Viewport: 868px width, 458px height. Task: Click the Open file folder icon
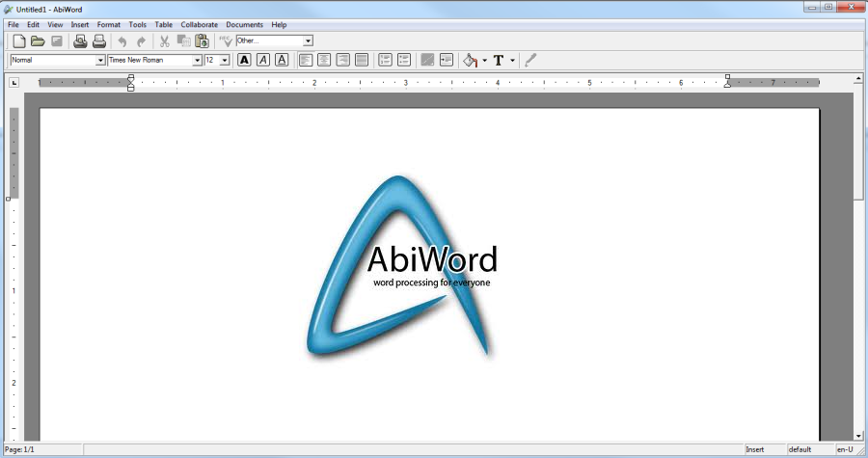[38, 41]
